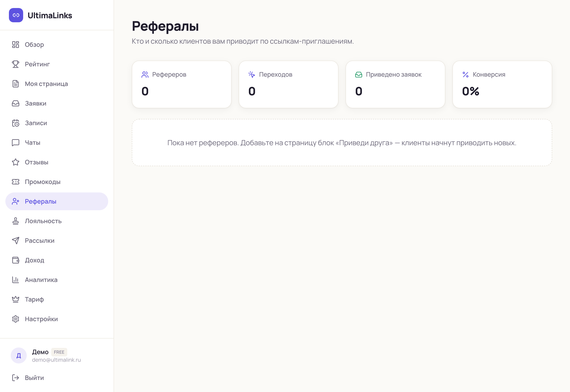Click the Записи calendar-clock icon
Image resolution: width=570 pixels, height=392 pixels.
coord(15,123)
